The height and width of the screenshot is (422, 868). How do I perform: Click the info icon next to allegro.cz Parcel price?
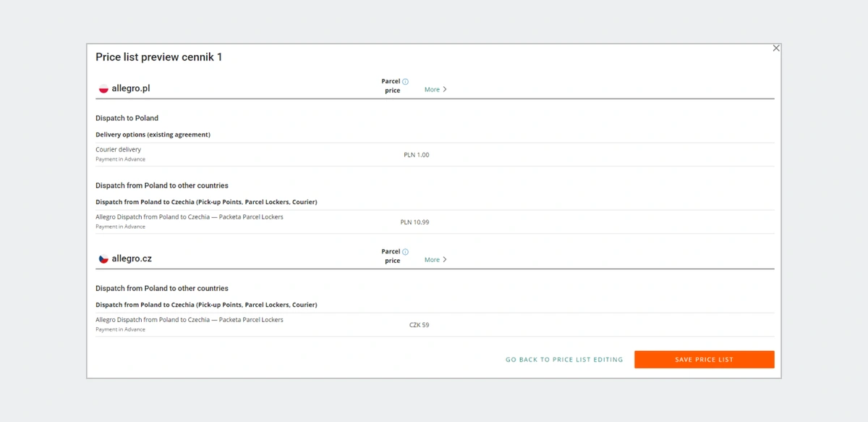pyautogui.click(x=406, y=252)
